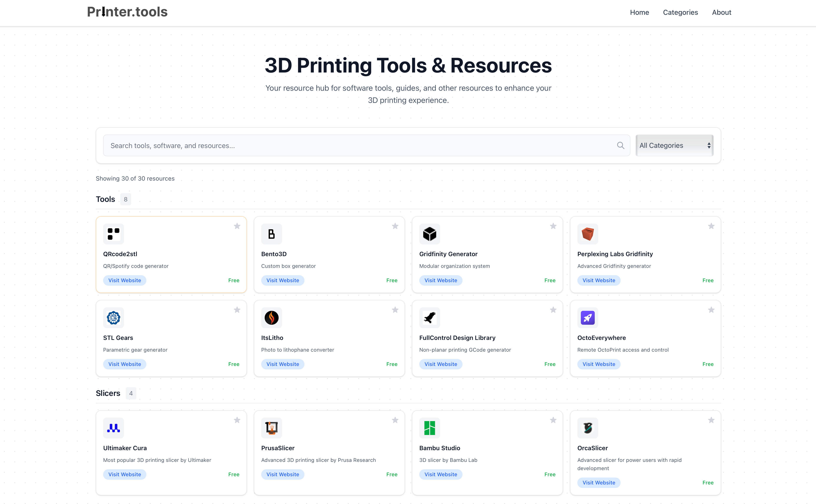The height and width of the screenshot is (504, 816).
Task: Visit the Bento3D website
Action: pos(282,280)
